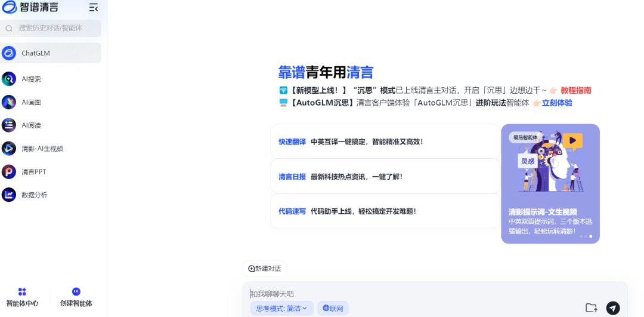The height and width of the screenshot is (317, 644).
Task: Click the 智谱清言 logo icon
Action: tap(10, 7)
